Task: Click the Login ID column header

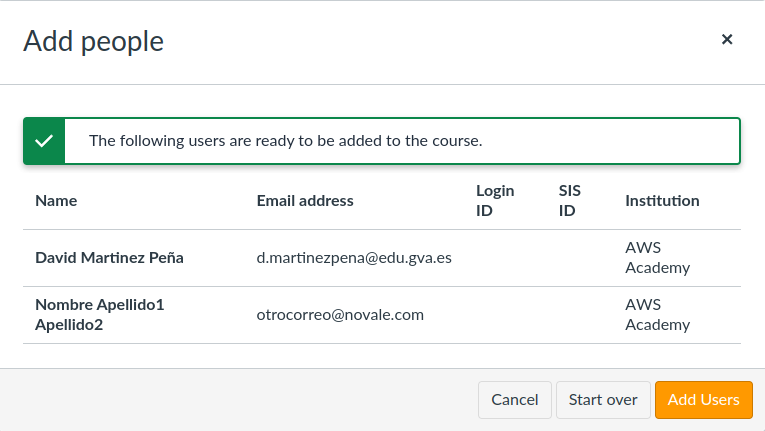Action: click(495, 200)
